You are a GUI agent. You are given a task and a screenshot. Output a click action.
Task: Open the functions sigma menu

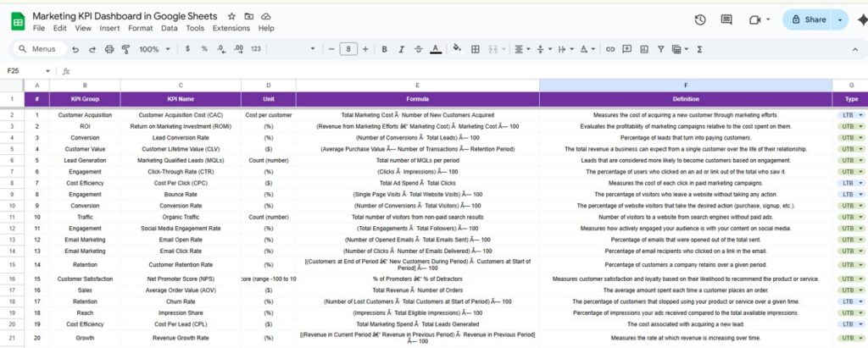coord(699,49)
